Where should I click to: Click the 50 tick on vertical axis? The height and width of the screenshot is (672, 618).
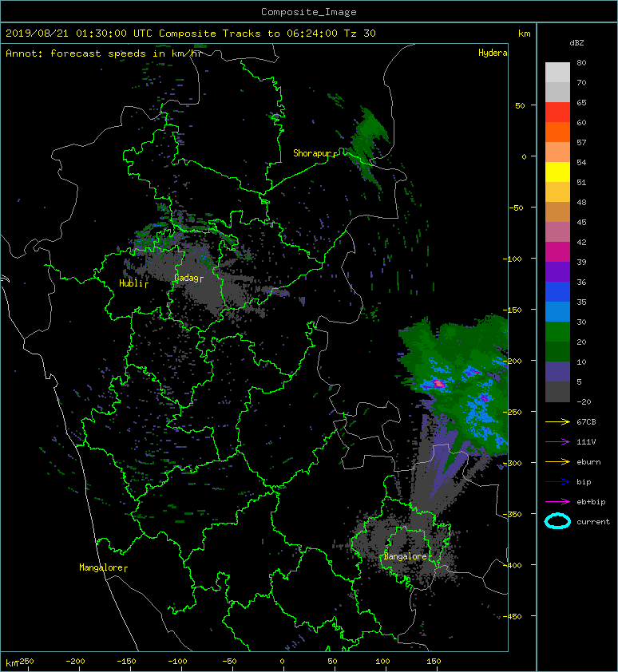click(520, 105)
